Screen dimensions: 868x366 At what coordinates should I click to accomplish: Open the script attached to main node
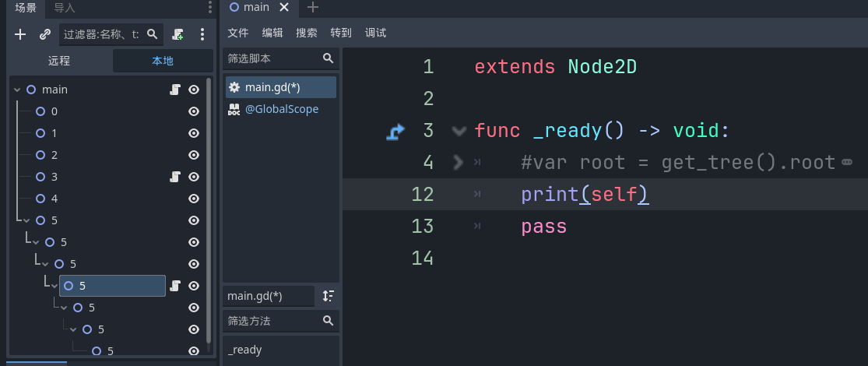tap(175, 90)
